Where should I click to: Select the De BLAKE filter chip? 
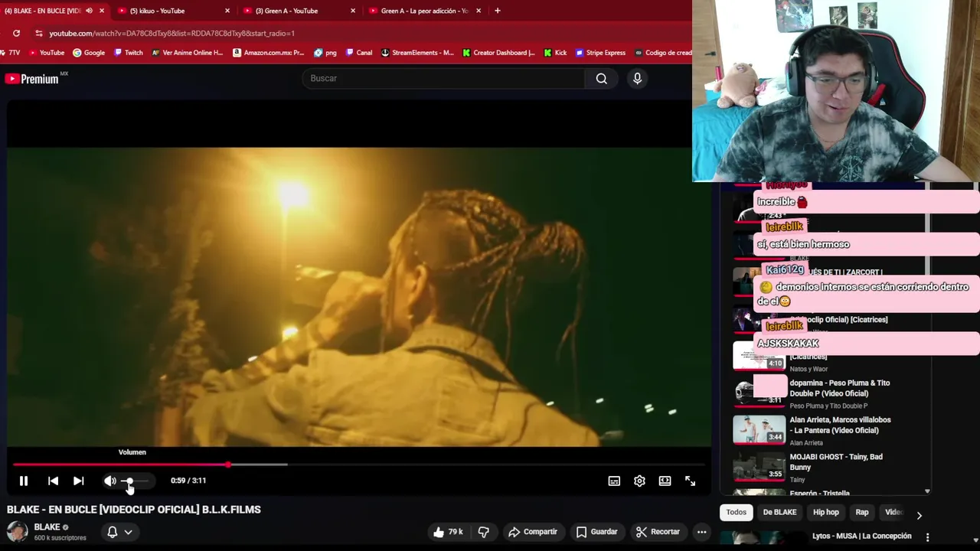pyautogui.click(x=779, y=512)
